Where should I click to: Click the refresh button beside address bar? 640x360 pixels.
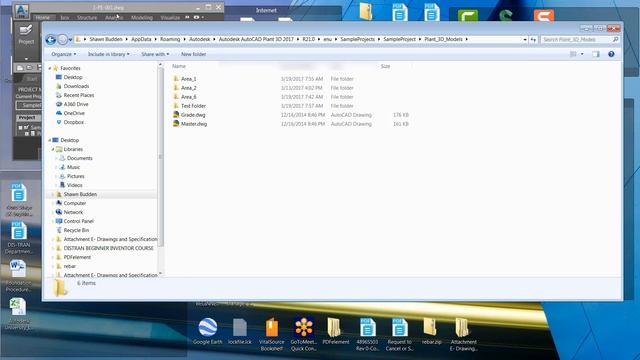coord(533,40)
